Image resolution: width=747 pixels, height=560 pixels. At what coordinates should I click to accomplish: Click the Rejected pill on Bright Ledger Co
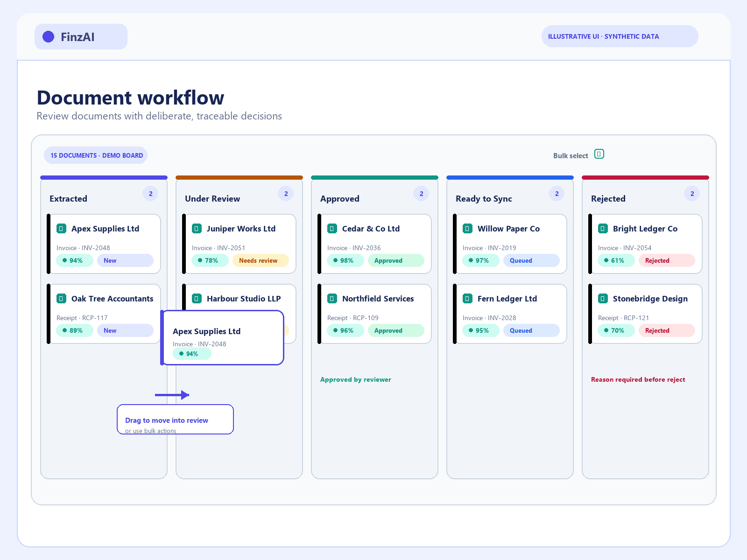tap(667, 260)
